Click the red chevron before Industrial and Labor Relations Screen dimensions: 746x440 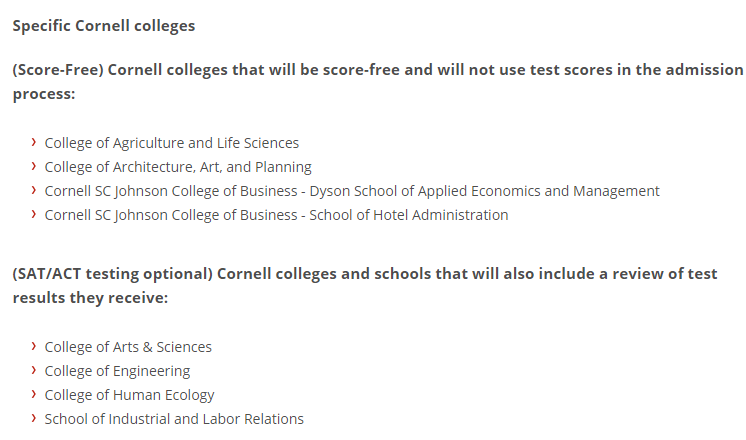click(x=34, y=418)
